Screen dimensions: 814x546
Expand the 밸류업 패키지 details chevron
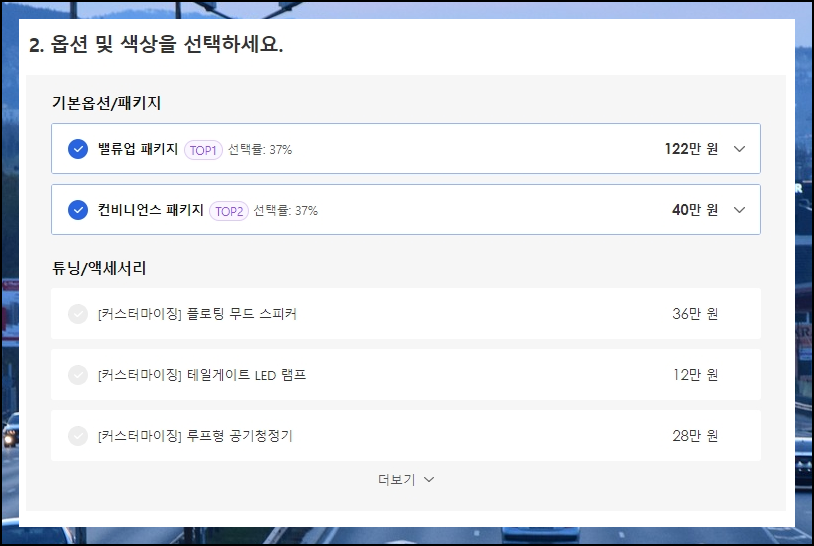(x=739, y=149)
